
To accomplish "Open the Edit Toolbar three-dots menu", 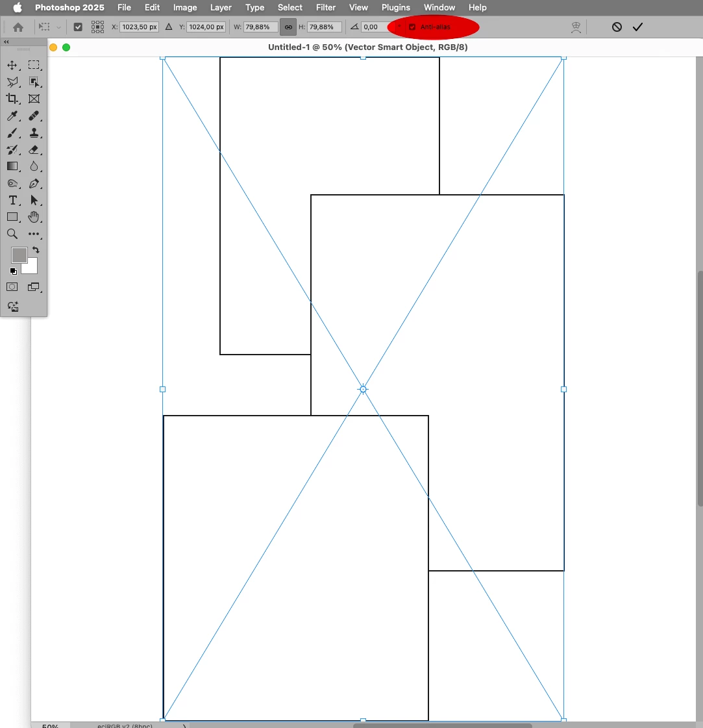I will (x=34, y=234).
